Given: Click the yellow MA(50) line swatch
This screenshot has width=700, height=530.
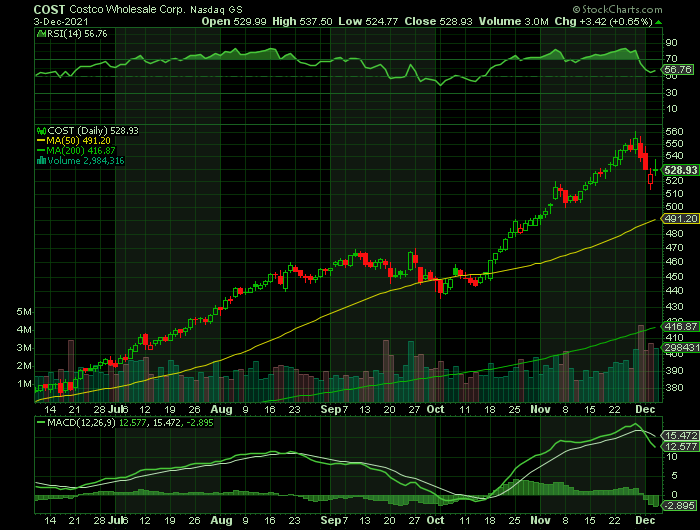Looking at the screenshot, I should point(41,141).
